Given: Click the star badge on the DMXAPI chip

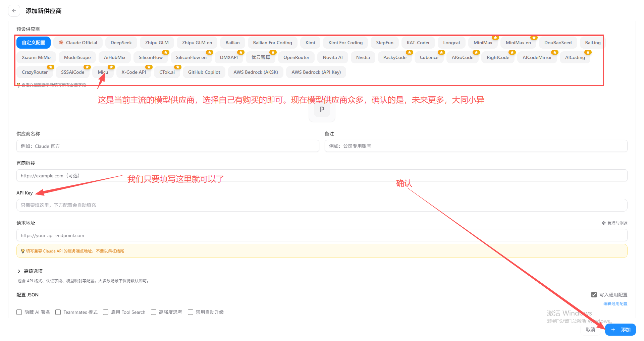Looking at the screenshot, I should tap(241, 52).
